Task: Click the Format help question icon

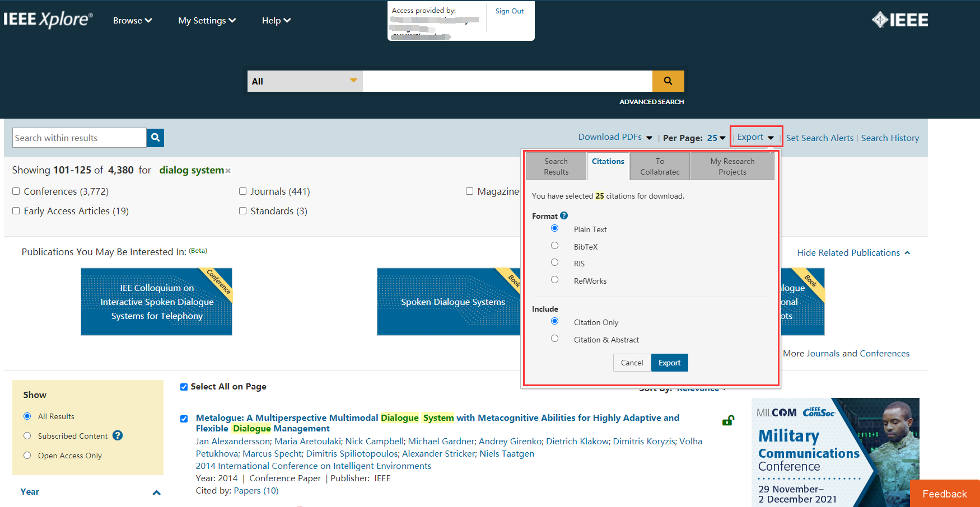Action: coord(564,215)
